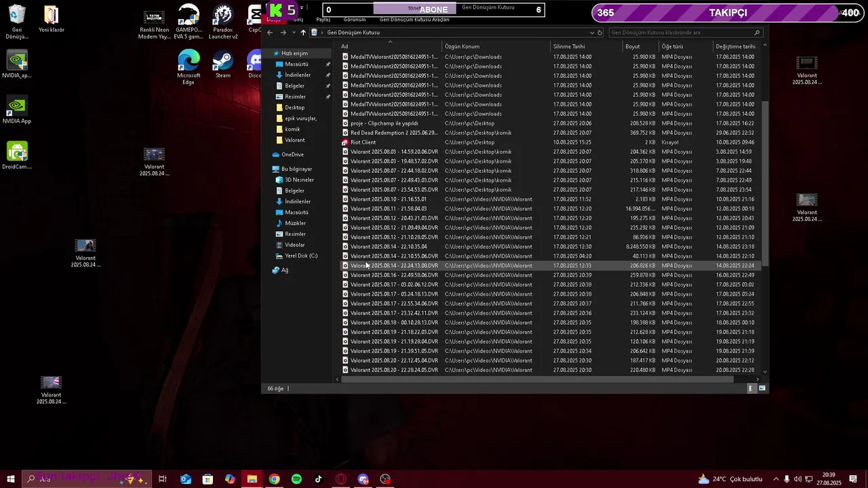Select the Riot Client shortcut row
Screen dimensions: 868x488
[x=549, y=142]
